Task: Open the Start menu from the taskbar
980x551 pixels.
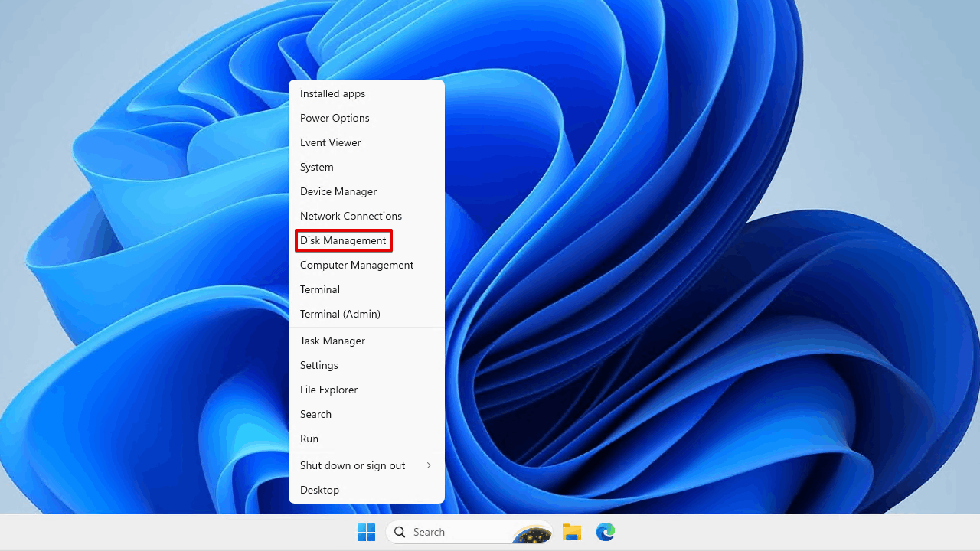Action: (366, 532)
